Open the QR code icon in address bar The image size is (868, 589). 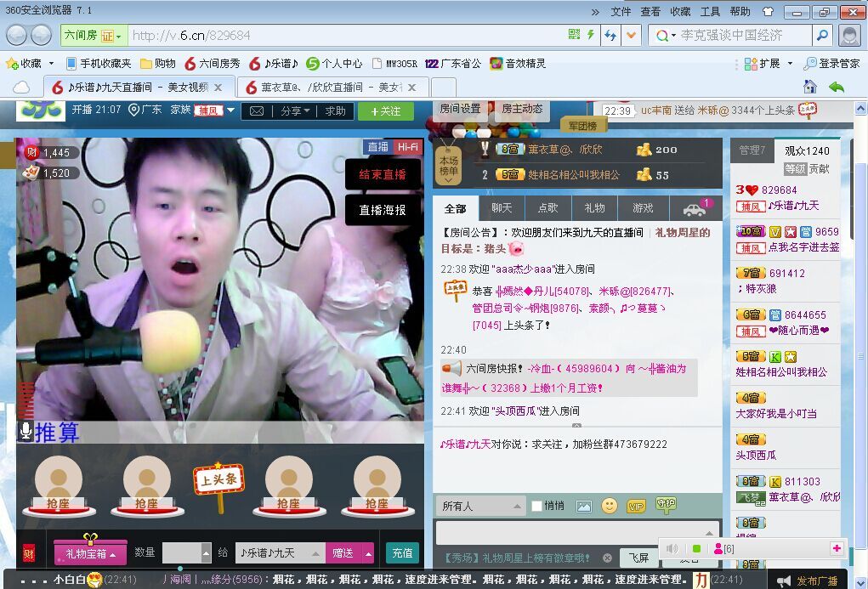coord(574,35)
